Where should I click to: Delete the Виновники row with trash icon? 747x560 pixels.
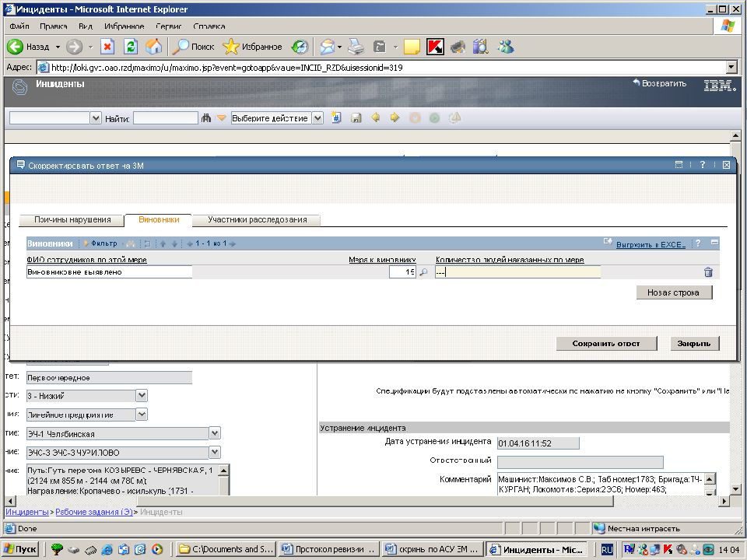708,272
